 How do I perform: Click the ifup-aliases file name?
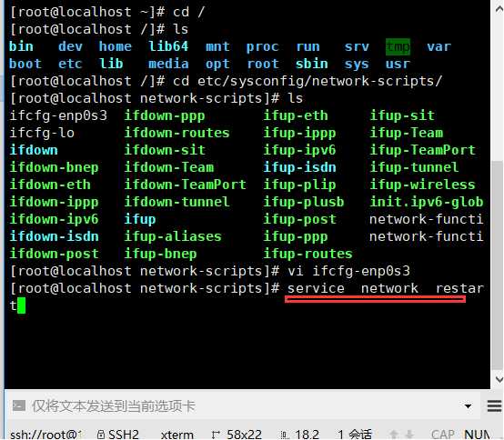[x=173, y=236]
